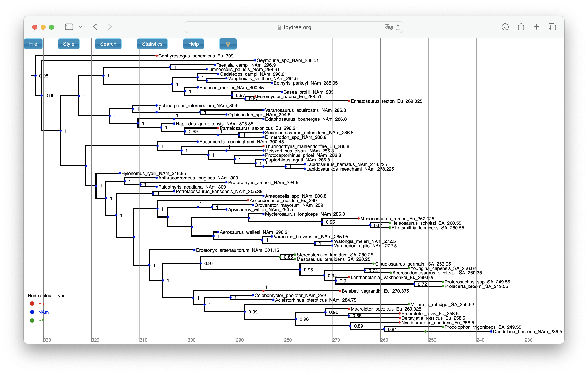Click Varanodon_agilis_NAm_272.5 label
The image size is (588, 375).
click(365, 246)
